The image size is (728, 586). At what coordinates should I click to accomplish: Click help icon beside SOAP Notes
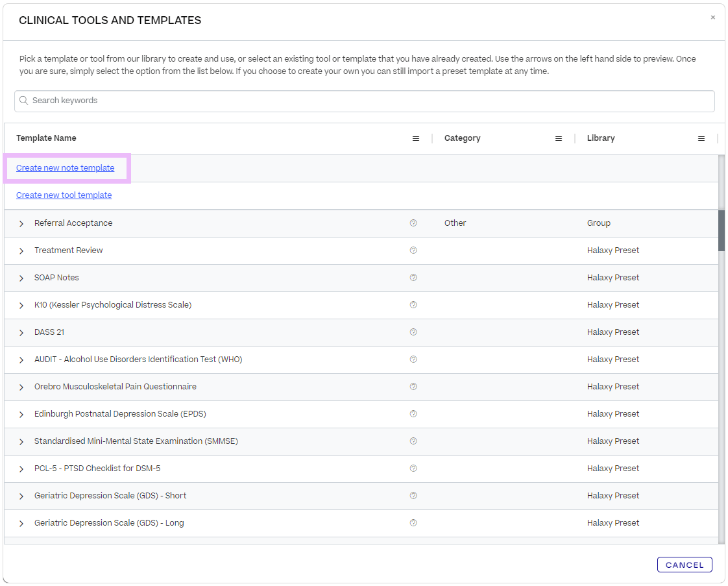413,278
